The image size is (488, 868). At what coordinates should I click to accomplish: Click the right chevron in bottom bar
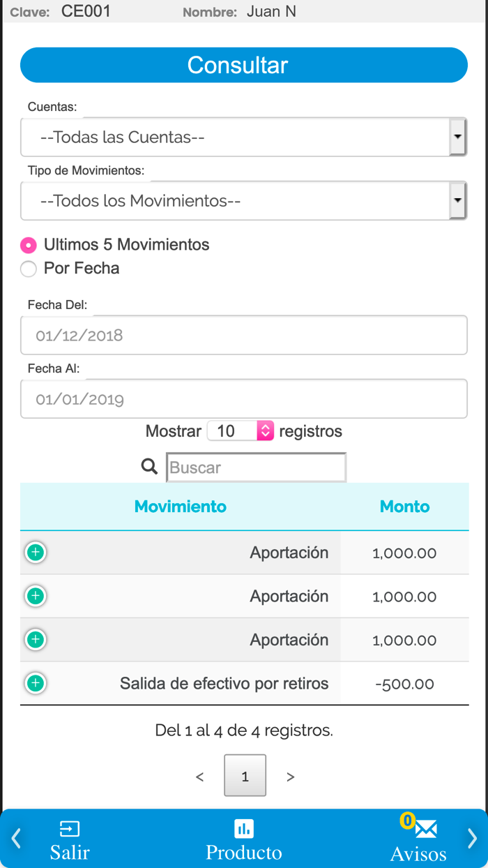coord(473,839)
